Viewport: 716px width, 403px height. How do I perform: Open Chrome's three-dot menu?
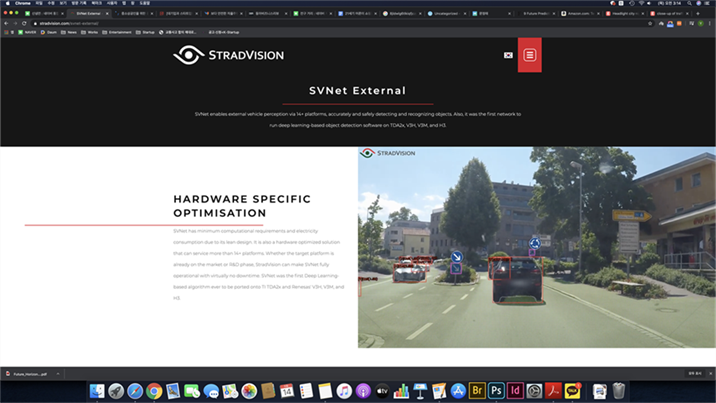[709, 23]
